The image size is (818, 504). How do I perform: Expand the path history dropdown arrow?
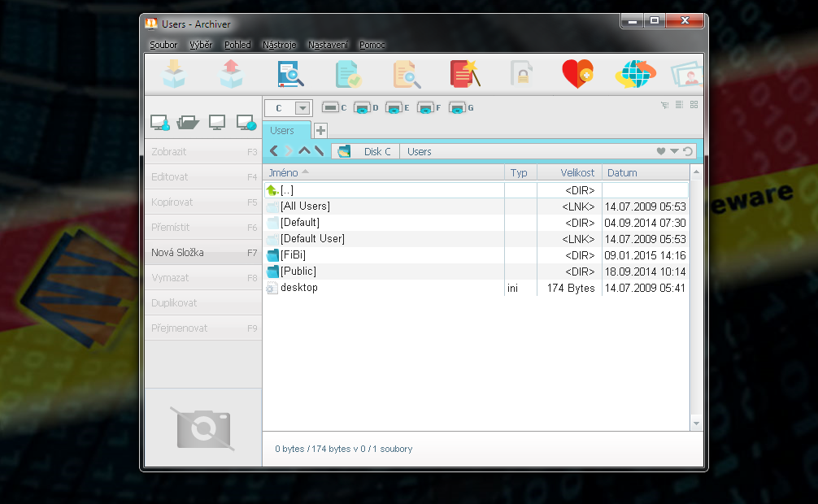pyautogui.click(x=674, y=151)
